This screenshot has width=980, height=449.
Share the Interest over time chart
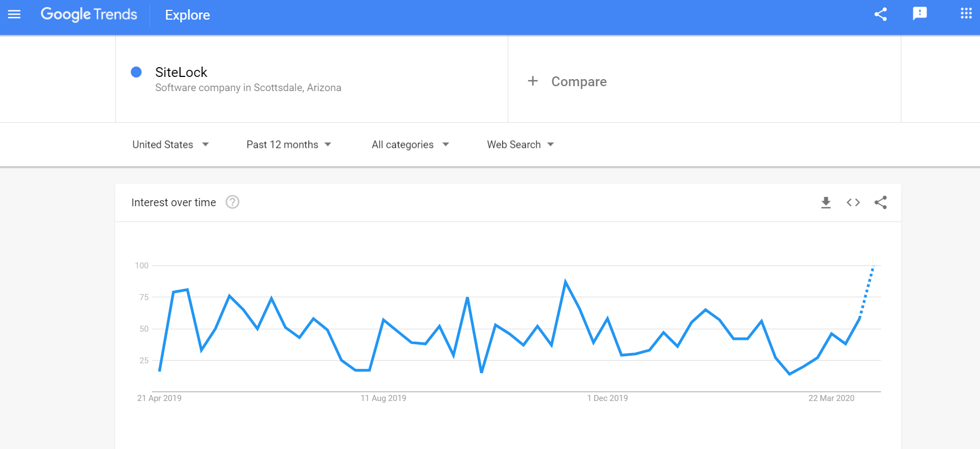click(x=880, y=202)
